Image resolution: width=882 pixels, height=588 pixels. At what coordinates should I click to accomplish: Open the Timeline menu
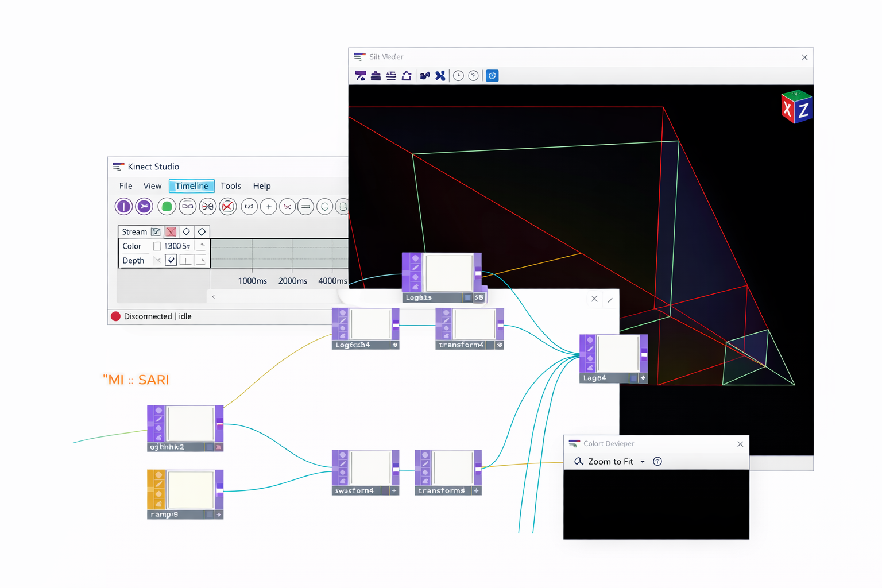tap(191, 186)
